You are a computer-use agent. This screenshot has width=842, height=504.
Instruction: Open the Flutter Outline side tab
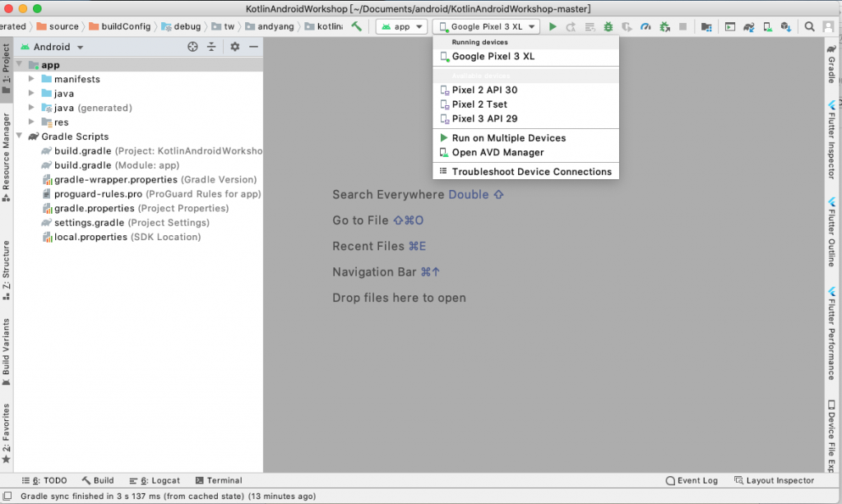click(831, 232)
